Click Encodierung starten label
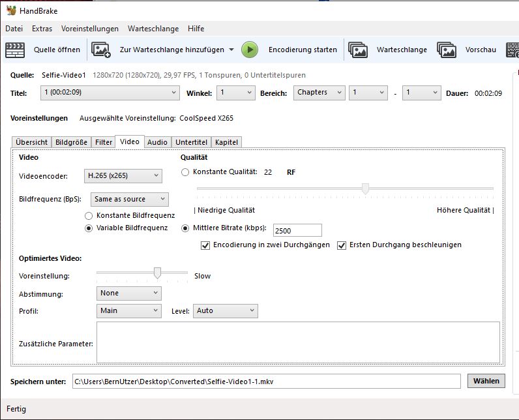This screenshot has height=420, width=519. click(x=303, y=50)
